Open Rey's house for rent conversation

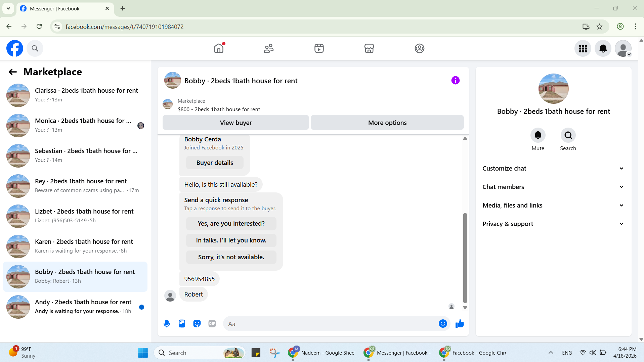pos(75,186)
